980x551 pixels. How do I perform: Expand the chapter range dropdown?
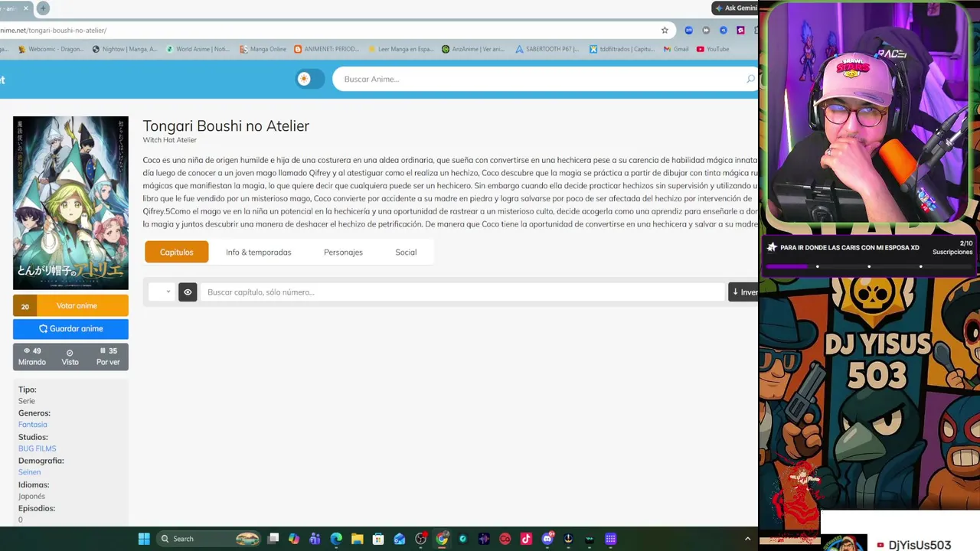pyautogui.click(x=161, y=292)
